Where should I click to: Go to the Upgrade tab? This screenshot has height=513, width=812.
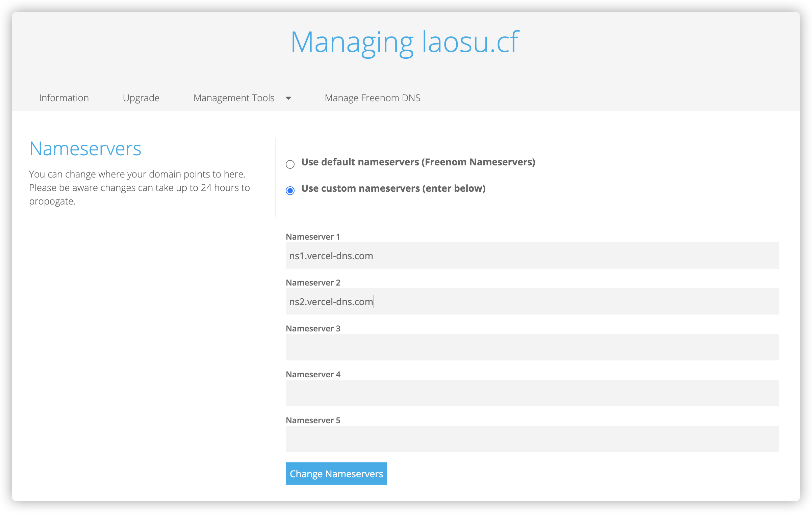click(x=141, y=98)
